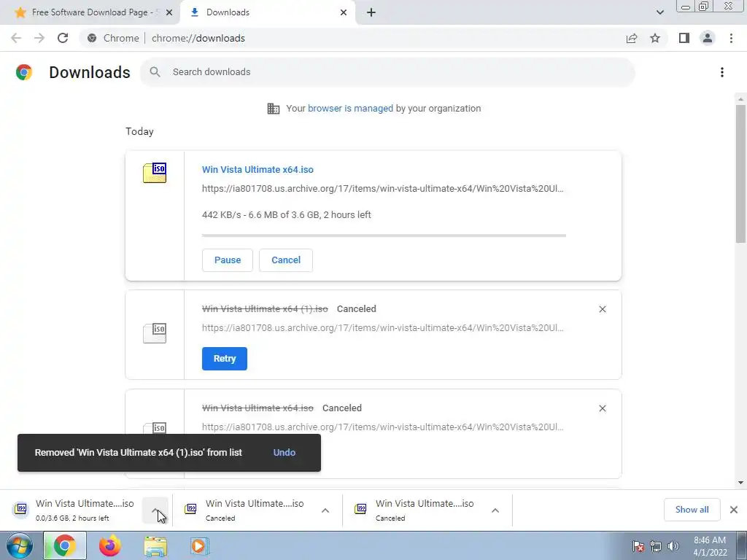
Task: Bookmark this tab with the star icon
Action: pos(655,38)
